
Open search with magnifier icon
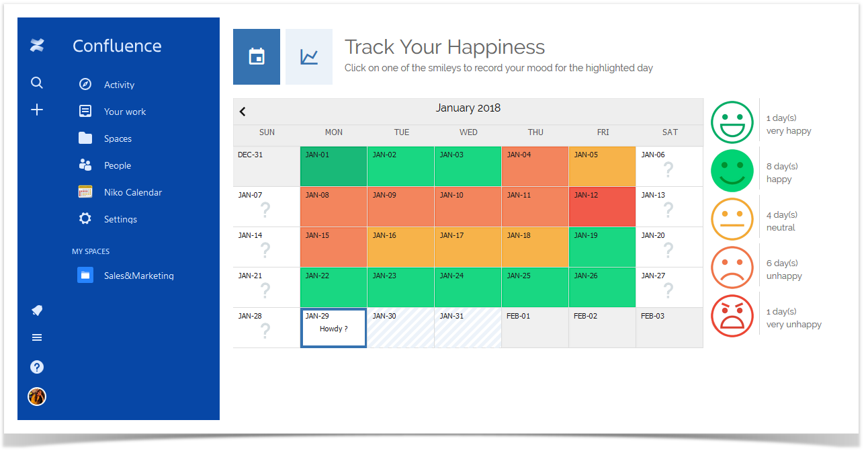(37, 83)
